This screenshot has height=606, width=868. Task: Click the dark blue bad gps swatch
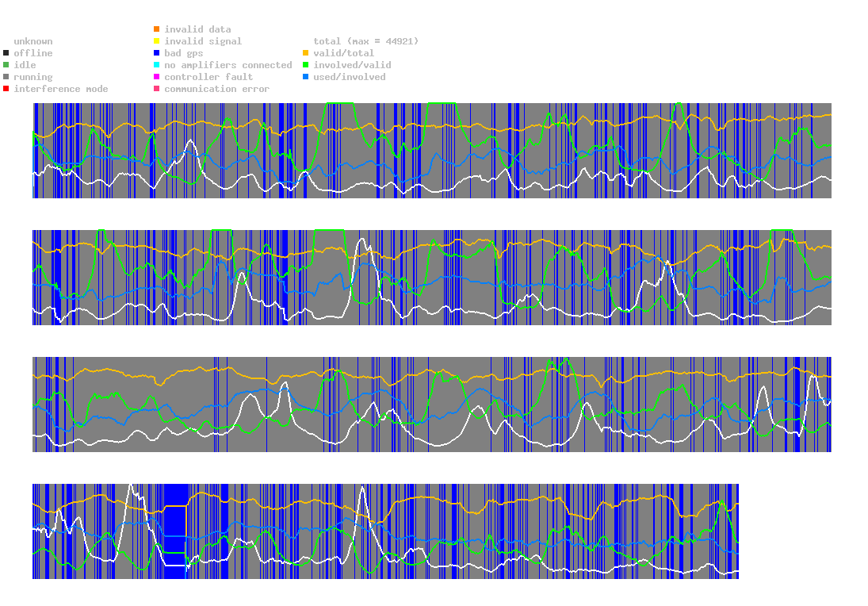(x=157, y=53)
